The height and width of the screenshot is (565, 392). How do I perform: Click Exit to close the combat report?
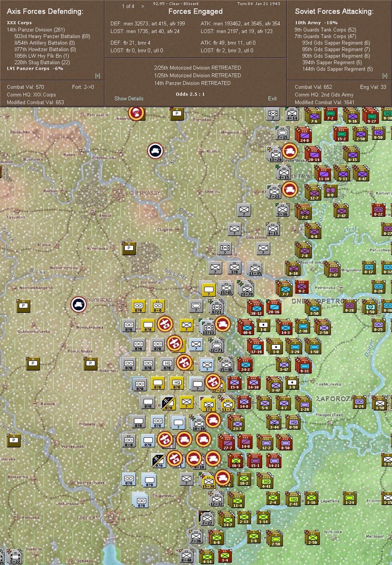click(x=272, y=98)
